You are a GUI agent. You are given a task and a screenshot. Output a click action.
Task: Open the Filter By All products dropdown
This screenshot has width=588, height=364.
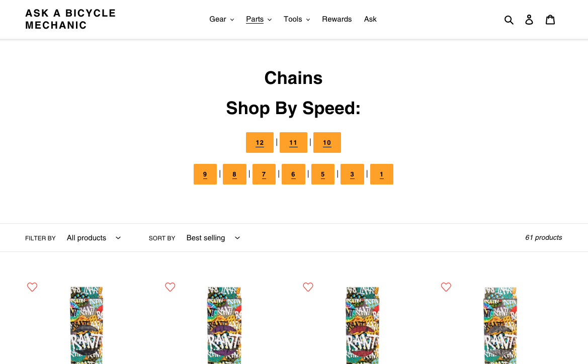(x=94, y=238)
